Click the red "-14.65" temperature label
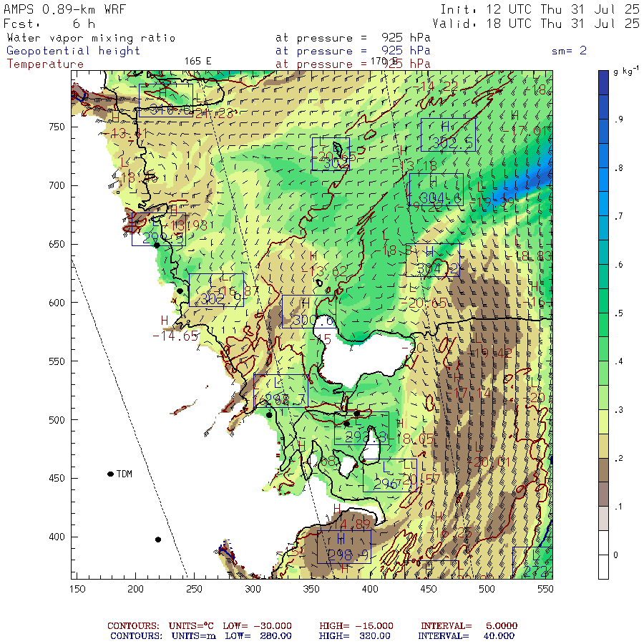 pos(175,336)
